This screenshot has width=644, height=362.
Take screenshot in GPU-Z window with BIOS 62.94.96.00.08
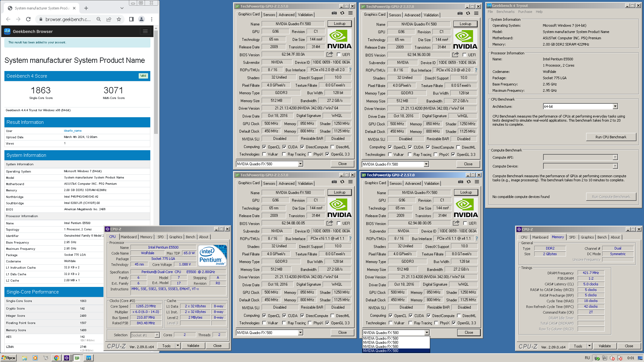tap(460, 14)
